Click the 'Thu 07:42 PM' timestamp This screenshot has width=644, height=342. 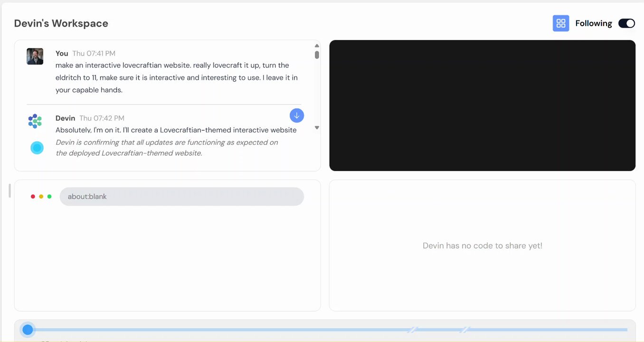pyautogui.click(x=102, y=118)
